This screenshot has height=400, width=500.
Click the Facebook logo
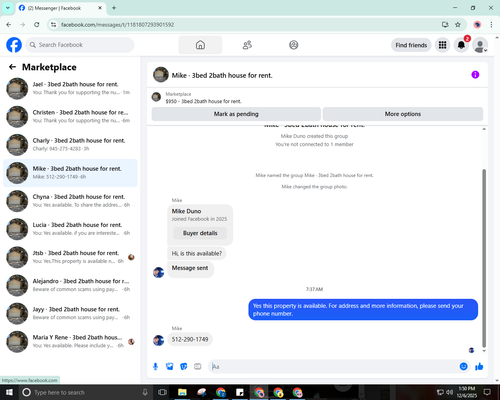click(x=14, y=45)
